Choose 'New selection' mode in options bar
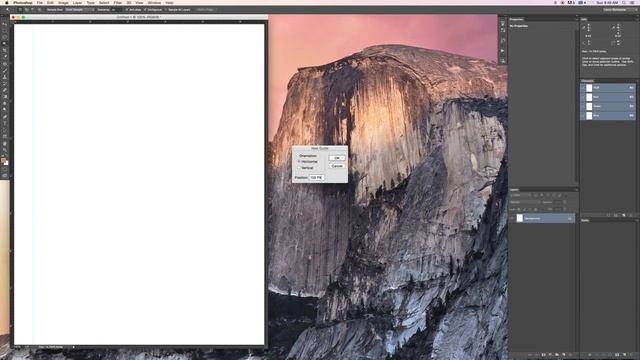The image size is (640, 360). 20,9
